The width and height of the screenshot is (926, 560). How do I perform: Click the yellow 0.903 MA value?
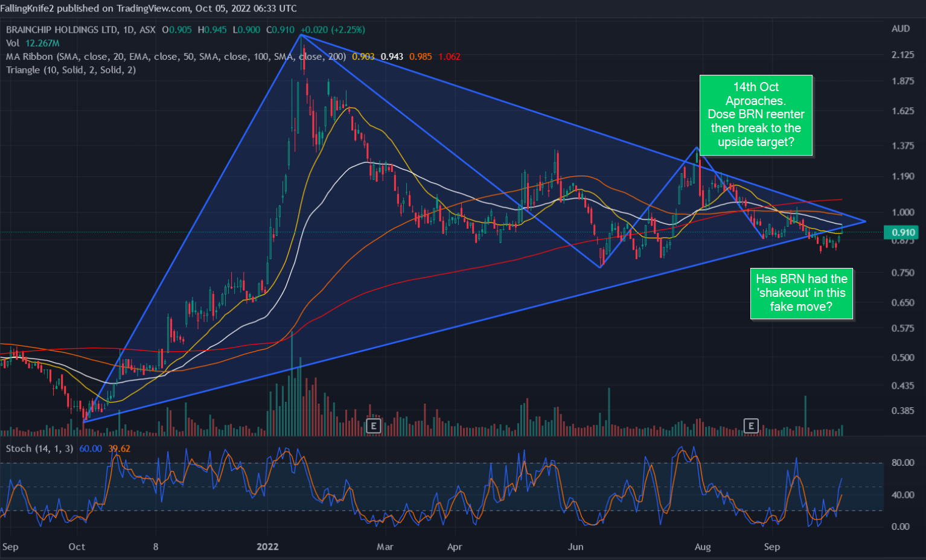click(363, 57)
